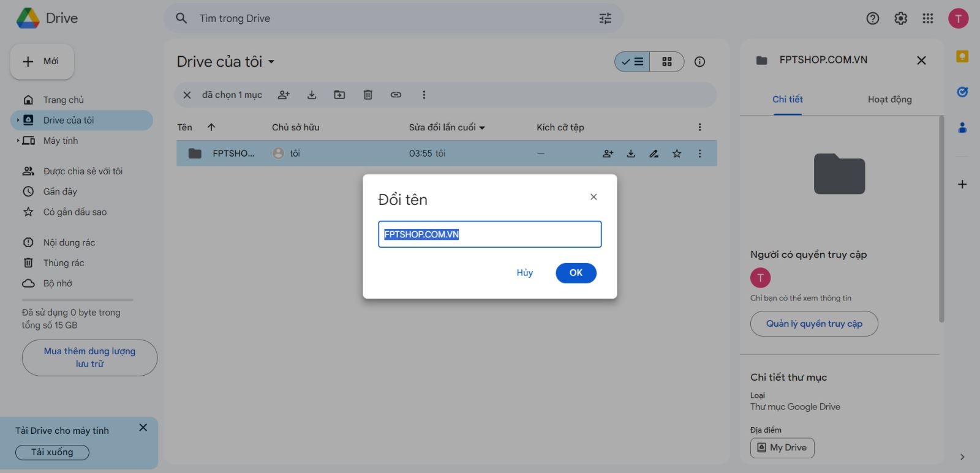Screen dimensions: 980x473
Task: Star the FPTSHO... folder row
Action: pos(677,154)
